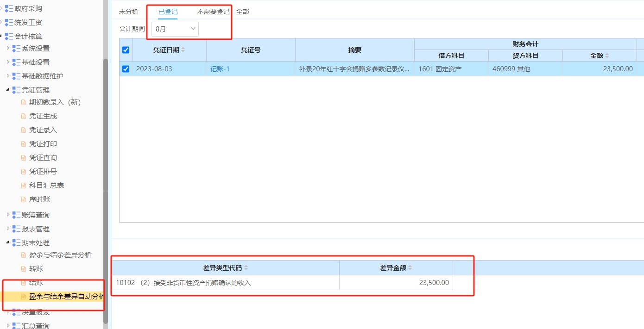Click the document icon beside 凭证生成
Screen dimensions: 644x329
click(x=24, y=116)
